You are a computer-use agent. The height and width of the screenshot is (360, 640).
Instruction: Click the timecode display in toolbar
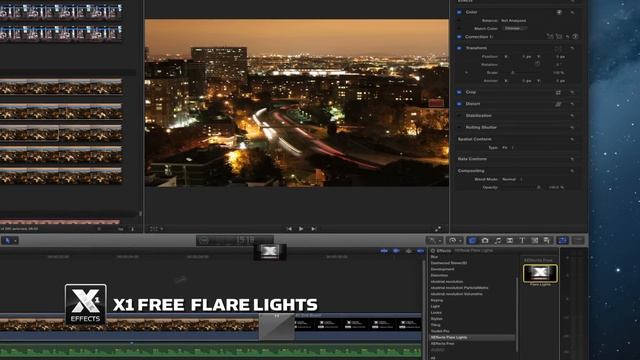(235, 240)
